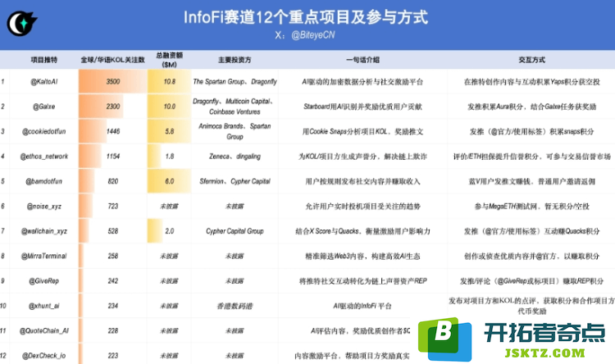Select the 项目推特 column header

pos(44,60)
